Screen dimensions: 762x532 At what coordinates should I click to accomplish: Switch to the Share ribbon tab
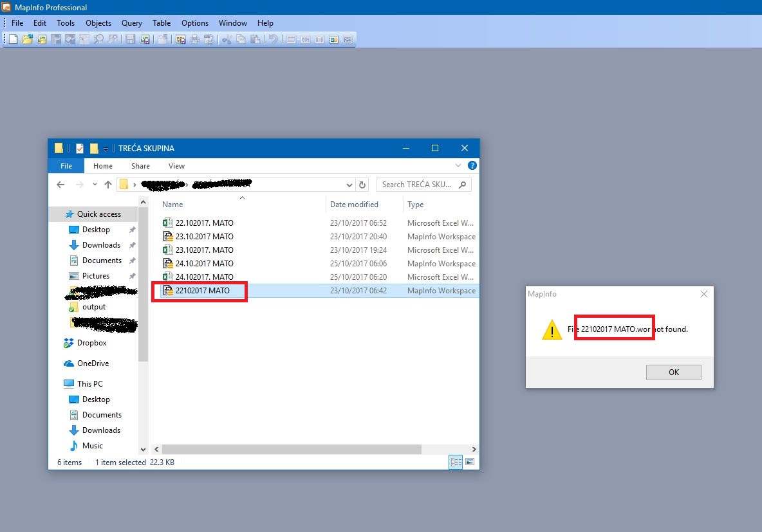click(140, 166)
